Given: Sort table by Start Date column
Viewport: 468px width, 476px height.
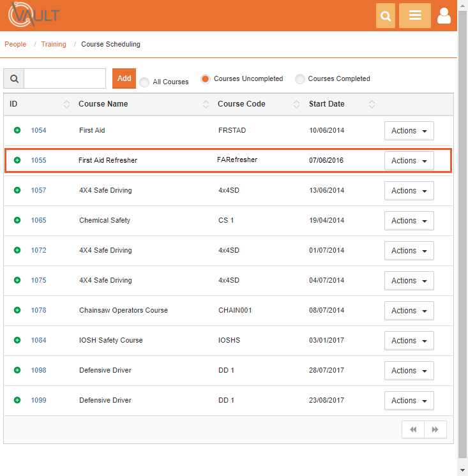Looking at the screenshot, I should [x=327, y=104].
